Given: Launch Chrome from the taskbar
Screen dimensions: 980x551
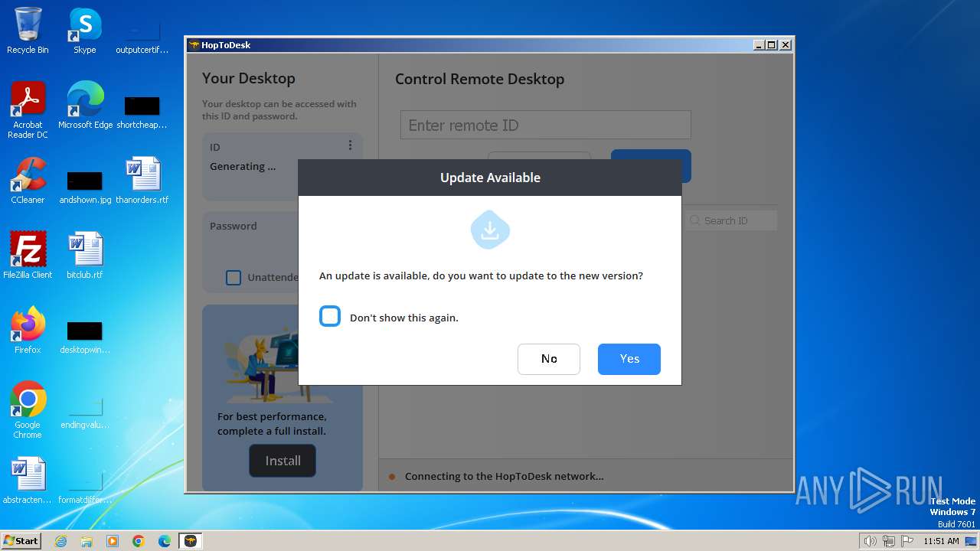Looking at the screenshot, I should [x=139, y=541].
